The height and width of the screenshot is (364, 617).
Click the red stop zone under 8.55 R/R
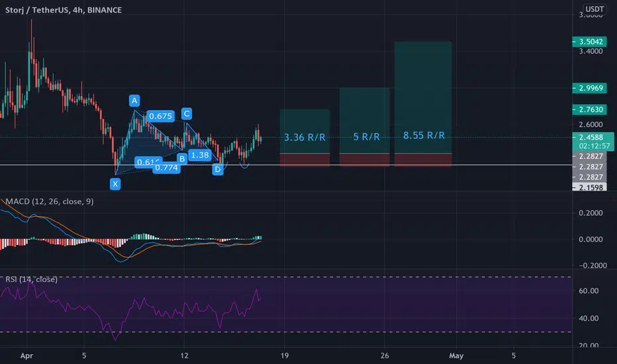point(423,159)
